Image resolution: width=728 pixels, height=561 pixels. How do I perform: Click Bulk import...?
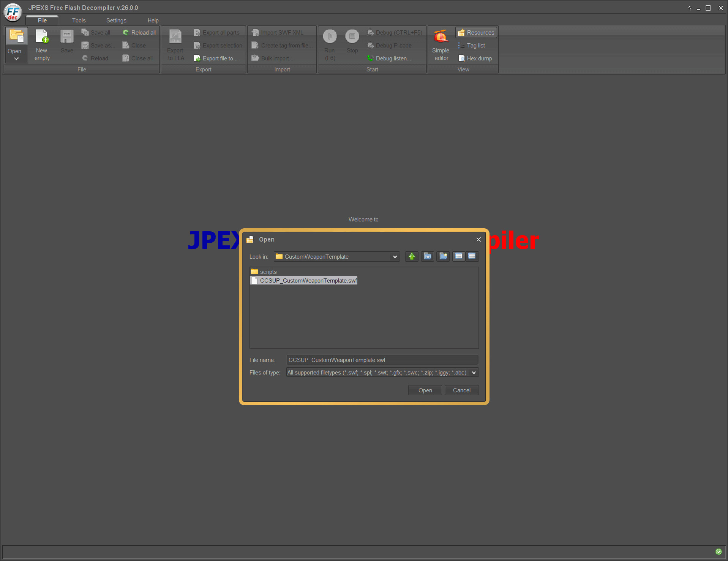272,58
